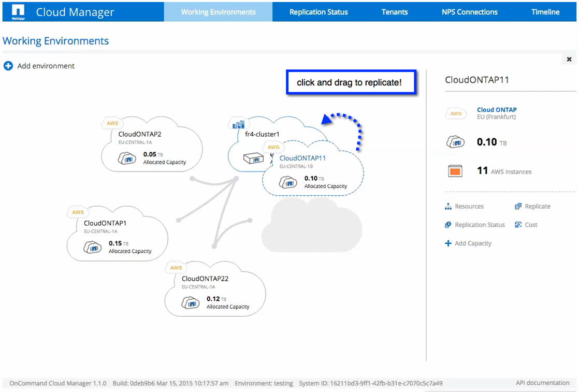
Task: Switch to the Tenants tab
Action: pos(395,11)
